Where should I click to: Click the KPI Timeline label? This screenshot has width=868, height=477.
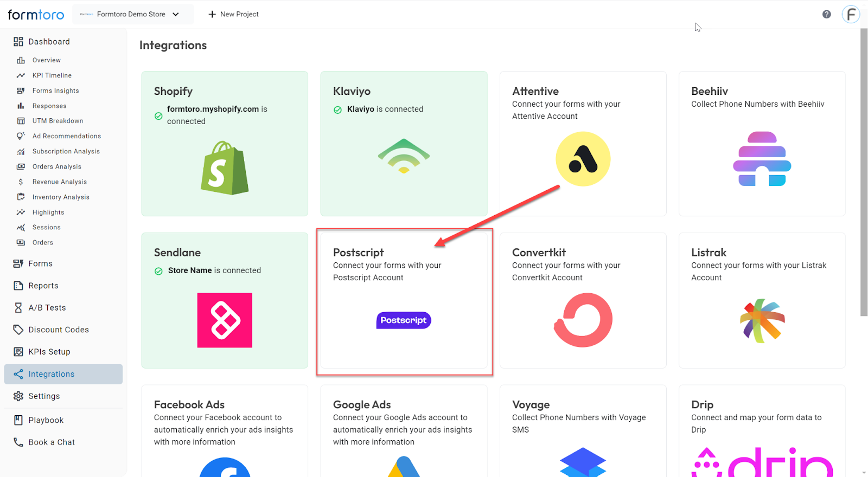coord(52,75)
